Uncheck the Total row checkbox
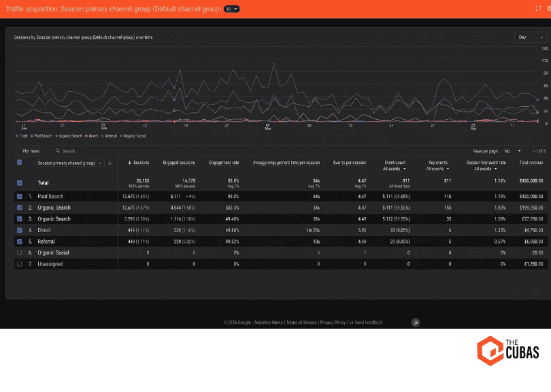 click(x=18, y=182)
